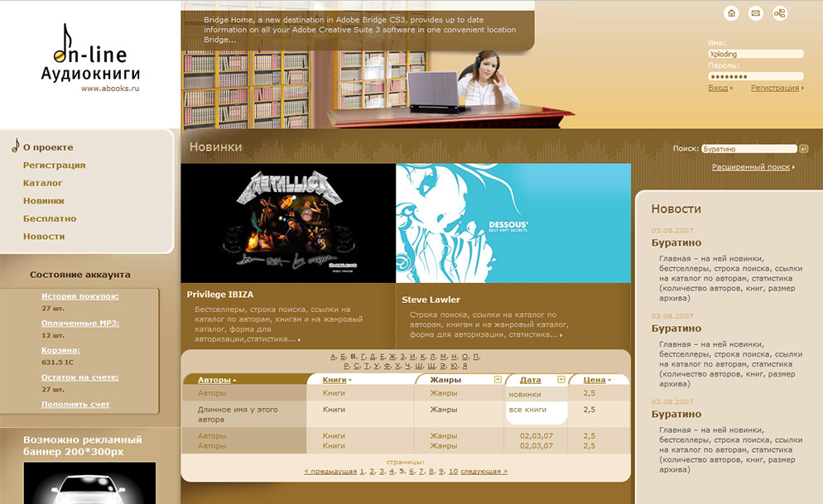Screen dimensions: 823x504
Task: Go to page 10 in pagination
Action: tap(453, 472)
